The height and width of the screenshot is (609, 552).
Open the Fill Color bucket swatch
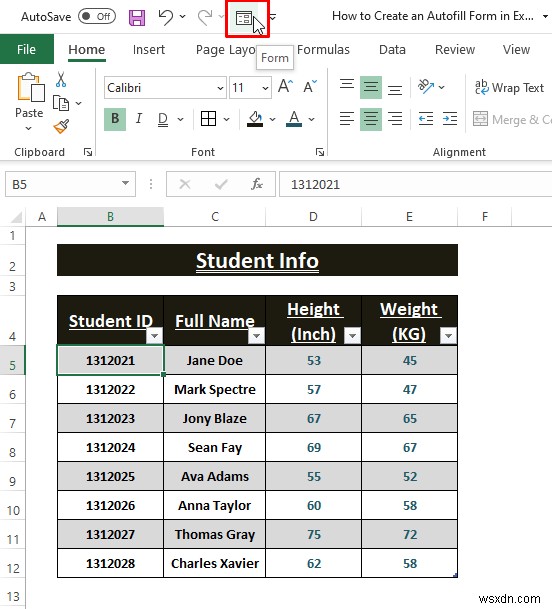pyautogui.click(x=255, y=119)
